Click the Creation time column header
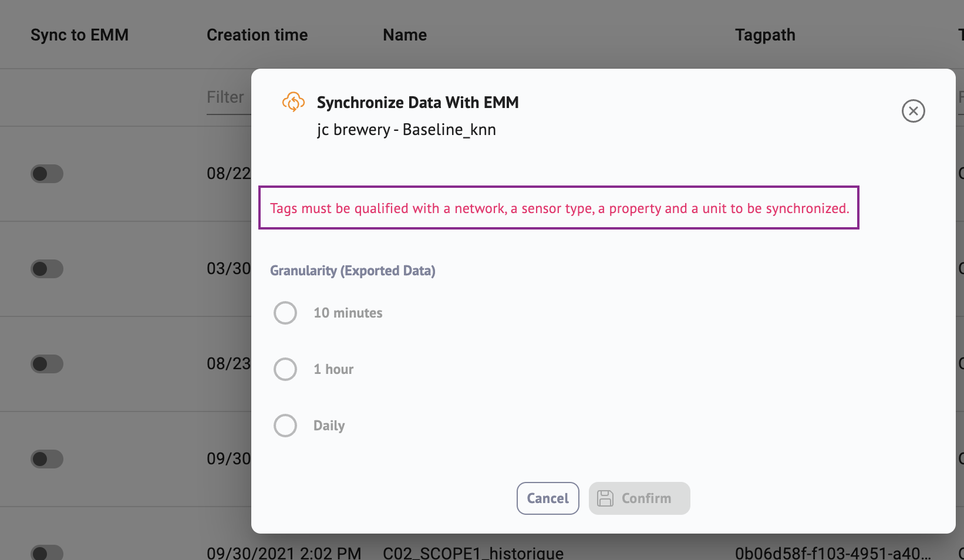 [257, 35]
